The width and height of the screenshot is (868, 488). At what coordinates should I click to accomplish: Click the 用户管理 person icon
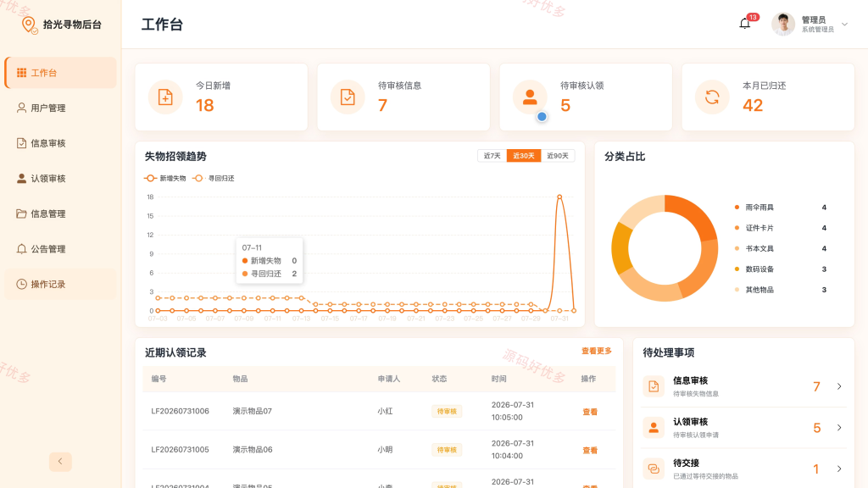[21, 108]
